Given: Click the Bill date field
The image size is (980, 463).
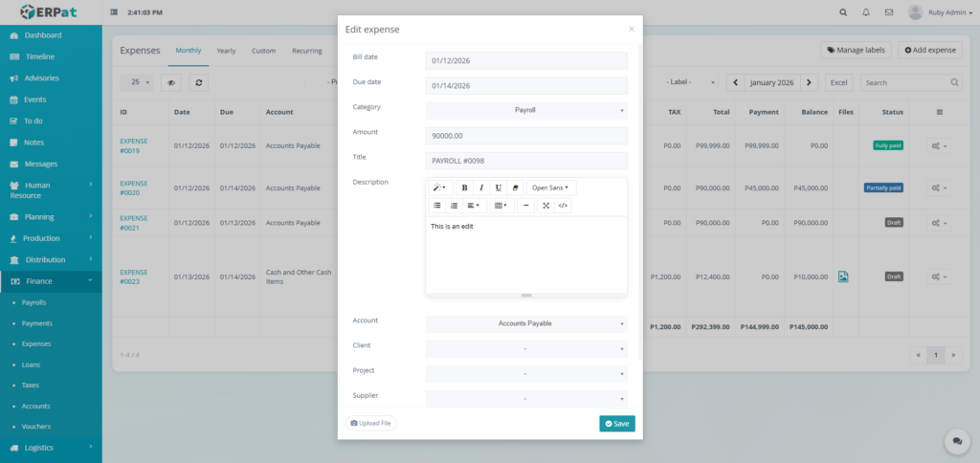Looking at the screenshot, I should coord(526,60).
